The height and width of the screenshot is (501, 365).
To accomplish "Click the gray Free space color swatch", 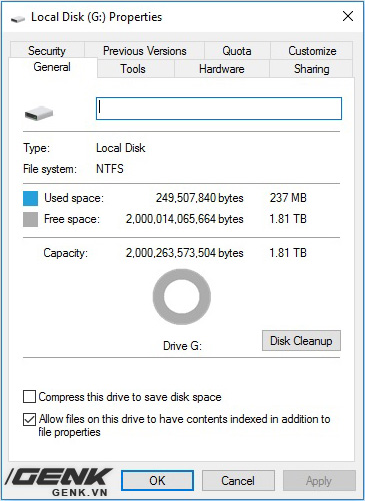I will pos(30,219).
